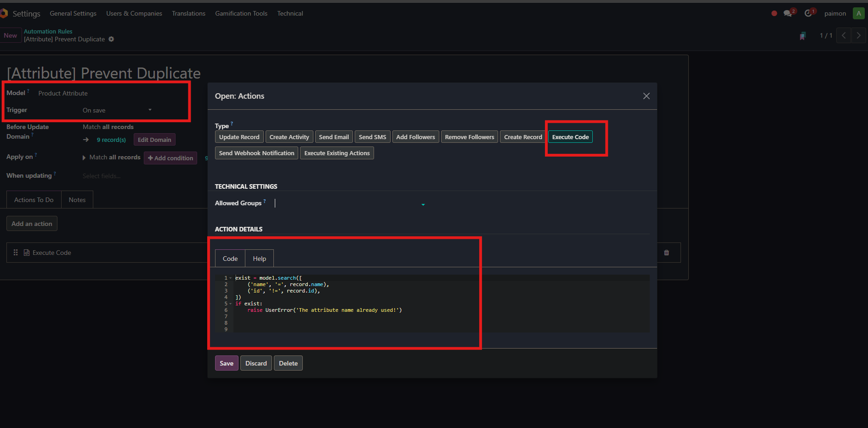Click the red recording dot indicator
868x428 pixels.
pos(774,13)
